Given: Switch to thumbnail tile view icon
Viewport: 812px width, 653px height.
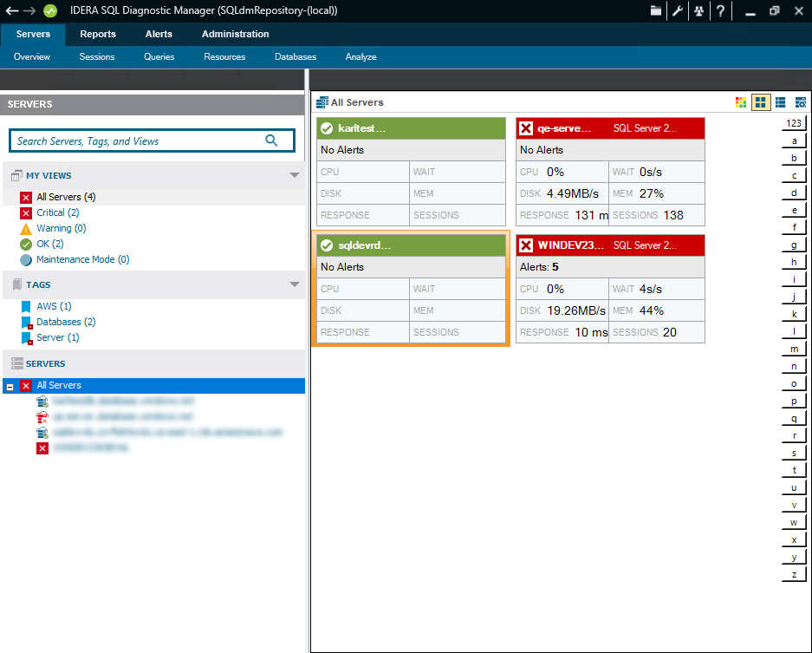Looking at the screenshot, I should click(761, 102).
